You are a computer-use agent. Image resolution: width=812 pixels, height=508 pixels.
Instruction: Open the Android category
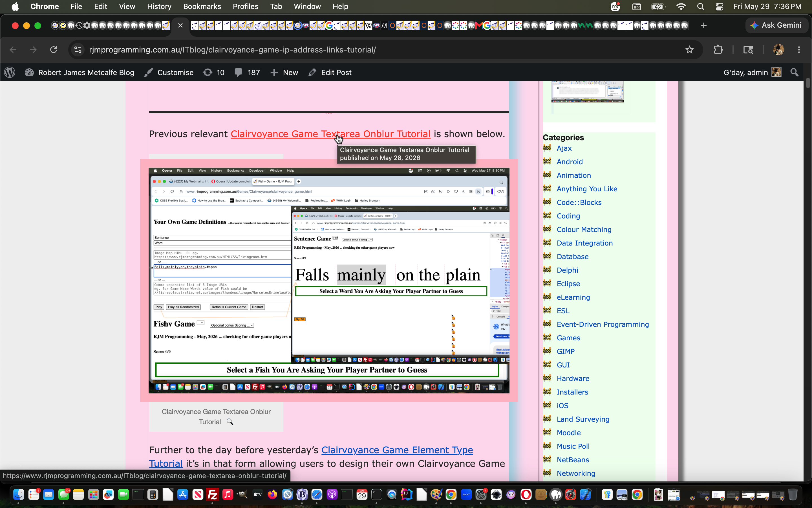[570, 162]
